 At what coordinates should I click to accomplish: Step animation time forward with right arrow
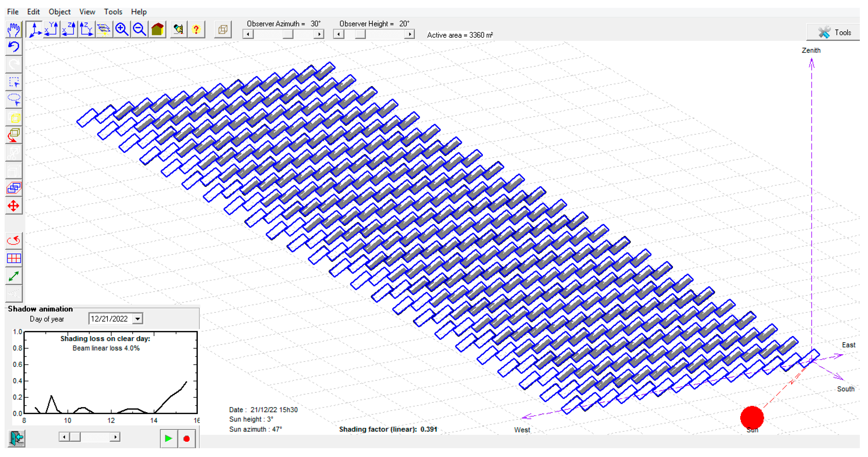[115, 437]
